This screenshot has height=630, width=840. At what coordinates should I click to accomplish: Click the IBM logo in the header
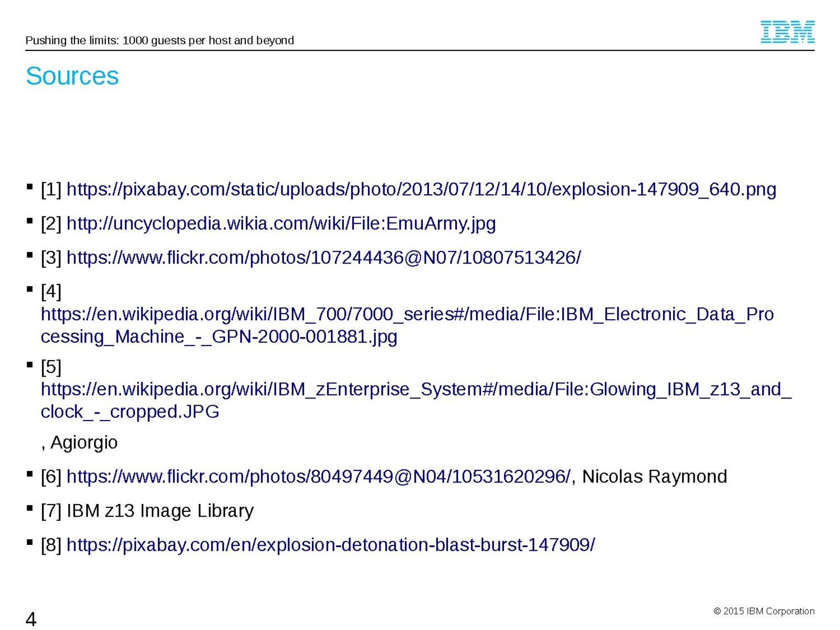click(x=787, y=32)
